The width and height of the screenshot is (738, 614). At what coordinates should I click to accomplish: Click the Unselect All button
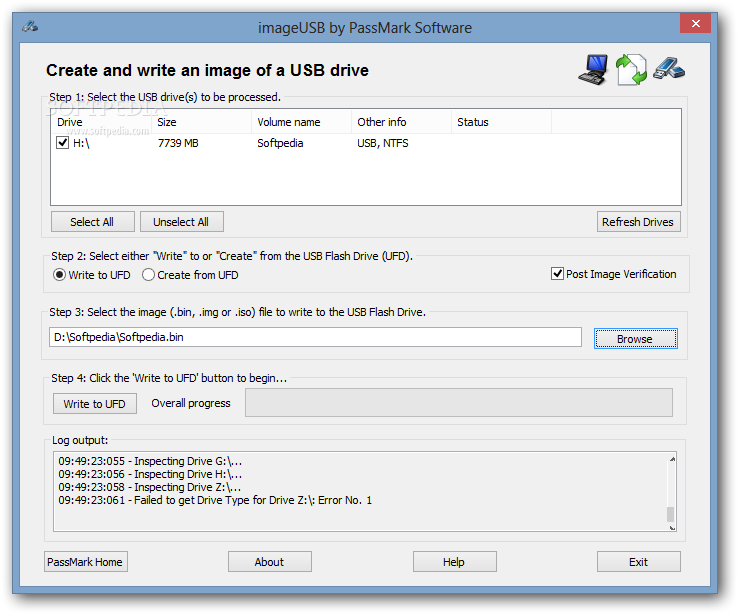tap(181, 222)
